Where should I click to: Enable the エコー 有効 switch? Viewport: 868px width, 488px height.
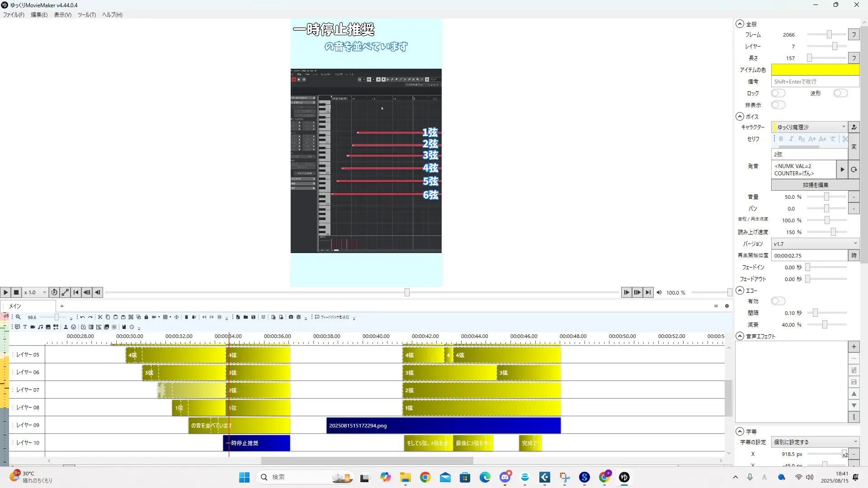click(778, 301)
